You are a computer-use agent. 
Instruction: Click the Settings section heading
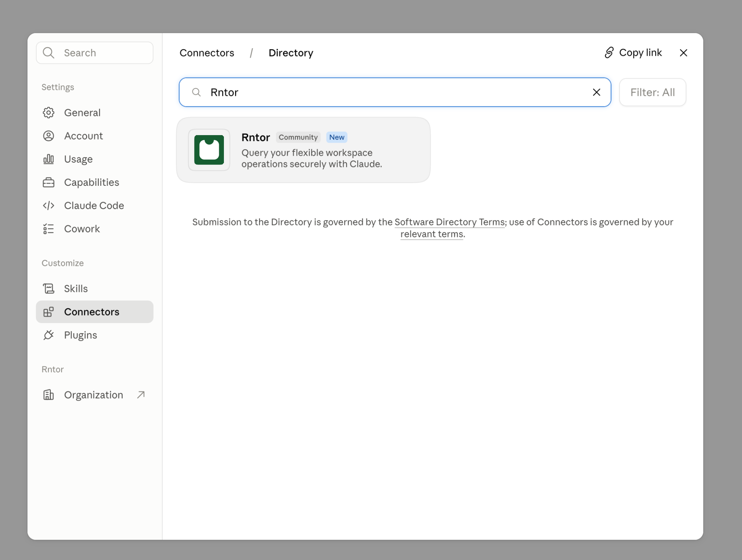tap(58, 87)
